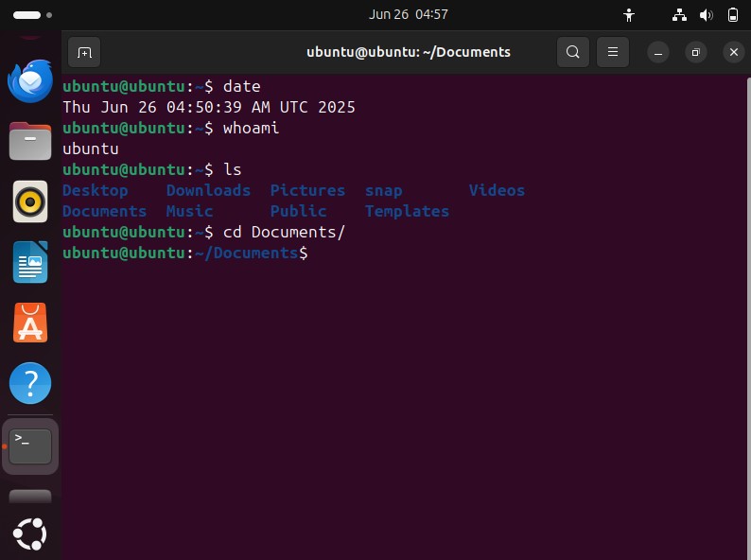
Task: Open the accessibility menu in top bar
Action: point(629,15)
